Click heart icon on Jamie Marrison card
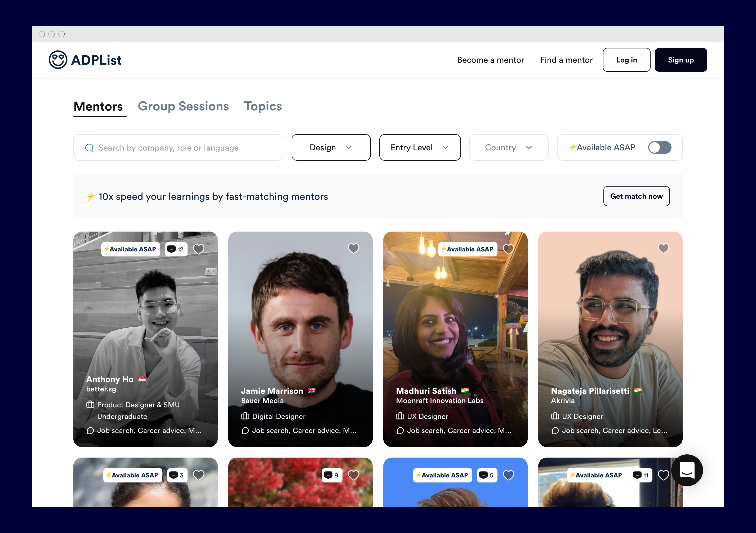 [x=353, y=248]
